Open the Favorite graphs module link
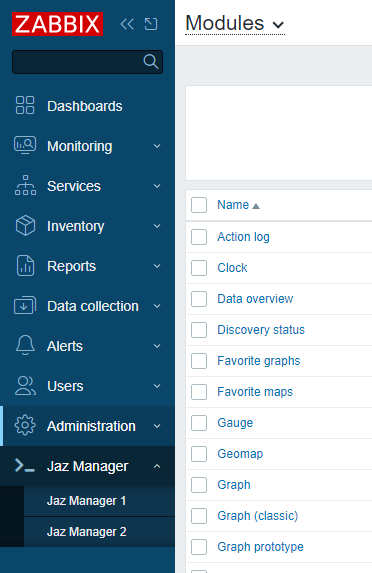This screenshot has width=372, height=573. pos(259,361)
